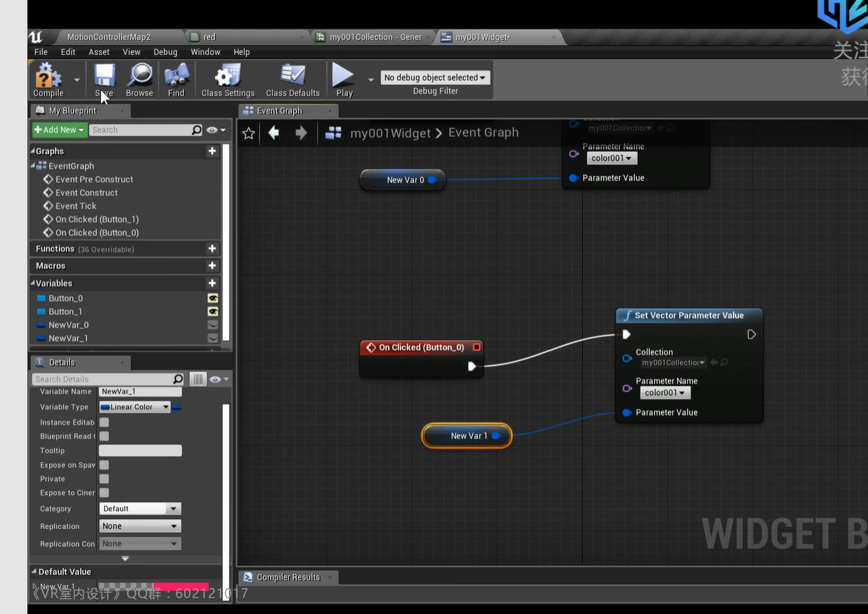Select On Clicked (Button_0) entry
The image size is (868, 614).
point(97,233)
